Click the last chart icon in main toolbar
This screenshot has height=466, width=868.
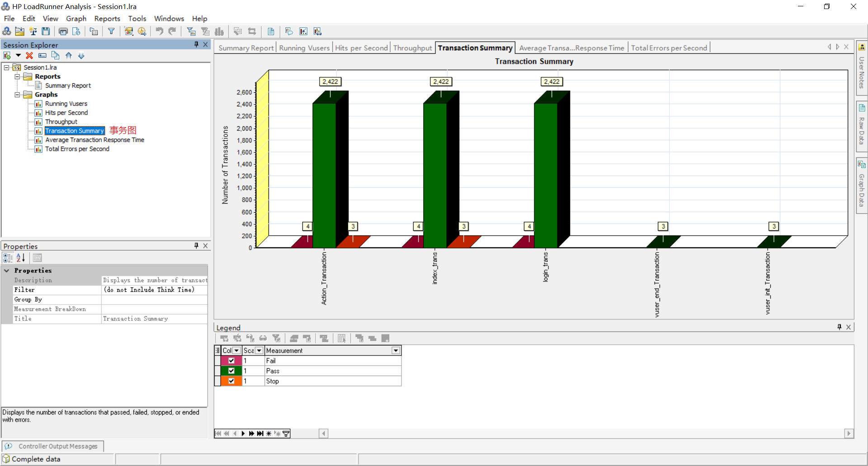click(318, 31)
